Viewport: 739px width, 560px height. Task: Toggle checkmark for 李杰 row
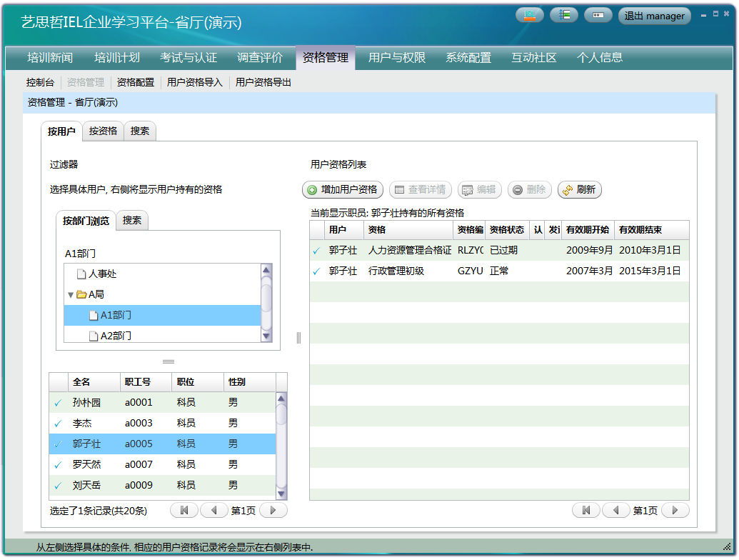58,424
